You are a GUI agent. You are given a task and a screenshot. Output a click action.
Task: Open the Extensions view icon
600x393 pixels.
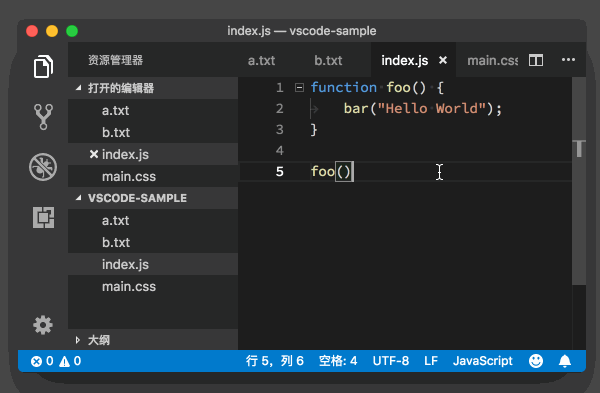pyautogui.click(x=43, y=217)
